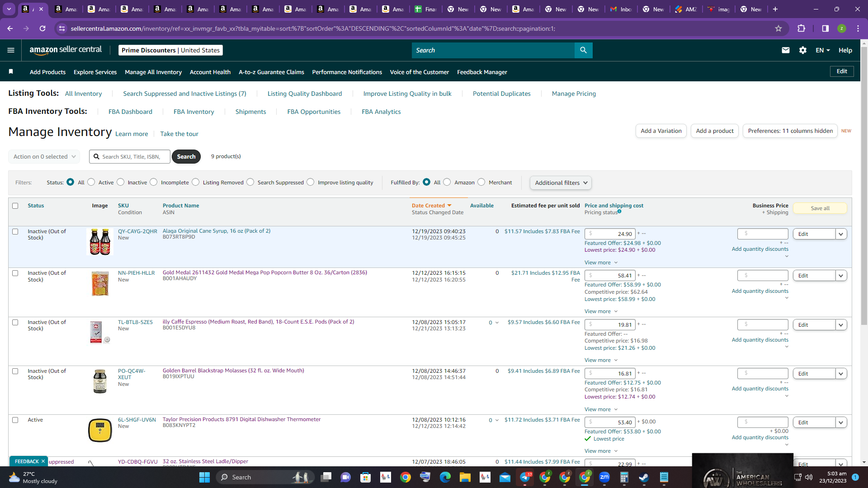This screenshot has height=488, width=868.
Task: Filter by Fulfilled By Merchant radio
Action: (x=481, y=182)
